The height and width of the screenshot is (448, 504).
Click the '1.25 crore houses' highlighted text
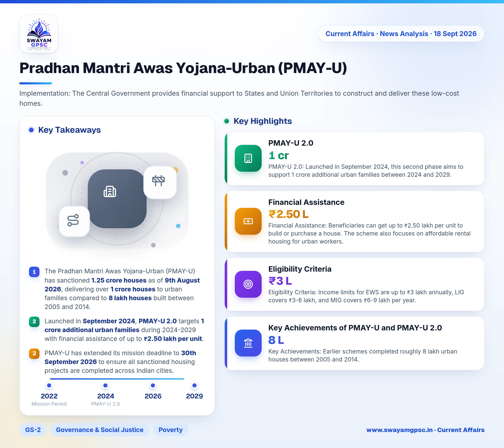coord(119,280)
